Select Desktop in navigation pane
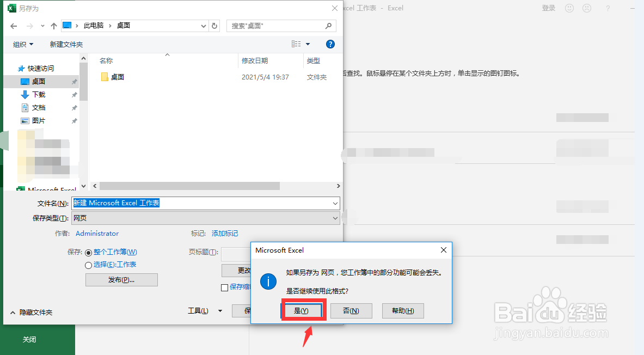Screen dimensions: 644x355 point(39,81)
